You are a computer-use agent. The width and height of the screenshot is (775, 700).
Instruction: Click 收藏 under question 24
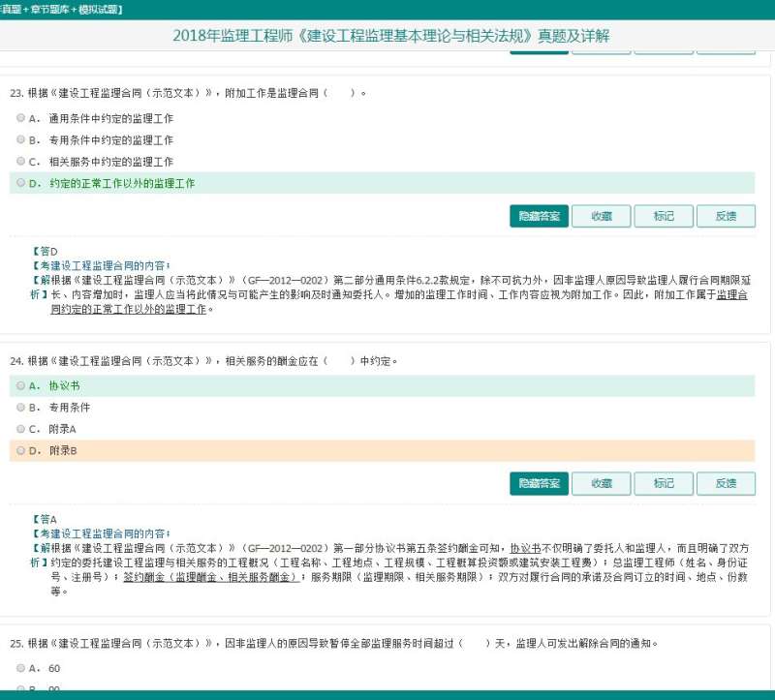point(601,483)
